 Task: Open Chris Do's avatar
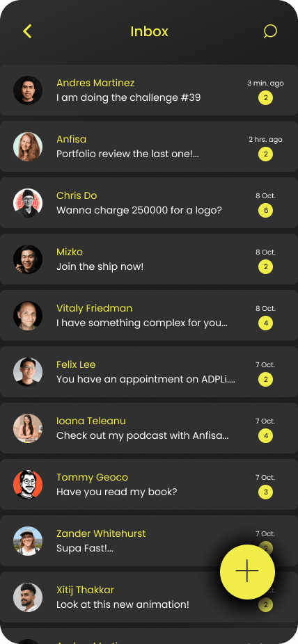pos(28,203)
